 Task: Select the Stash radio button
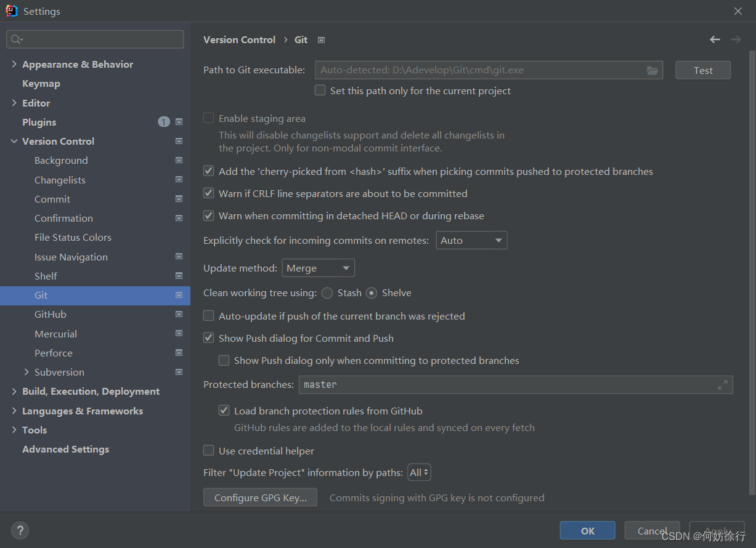click(327, 293)
